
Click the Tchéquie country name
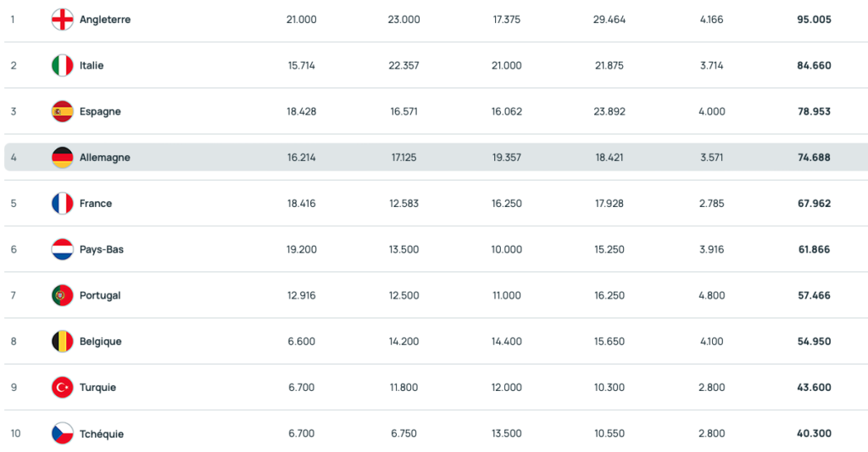(x=102, y=433)
